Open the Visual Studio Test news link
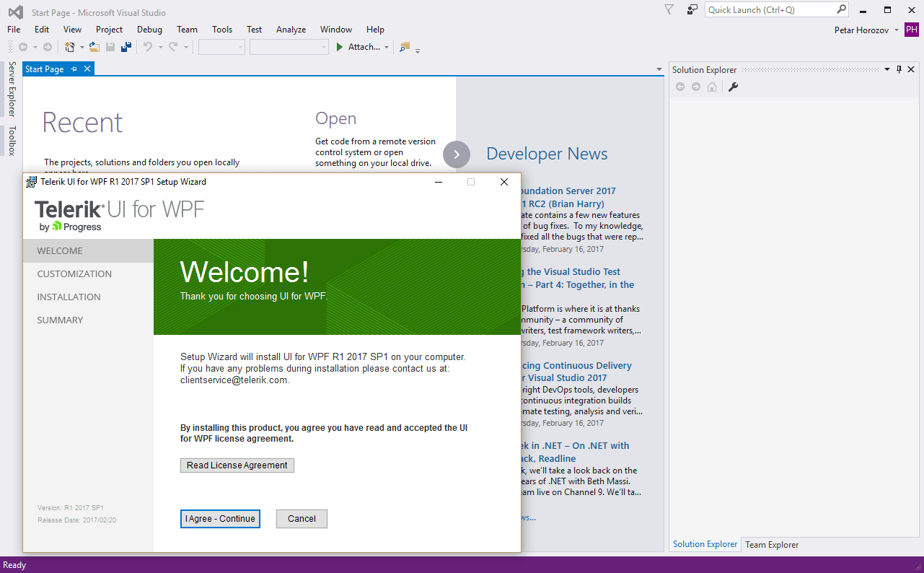Screen dimensions: 924x573 [x=578, y=278]
